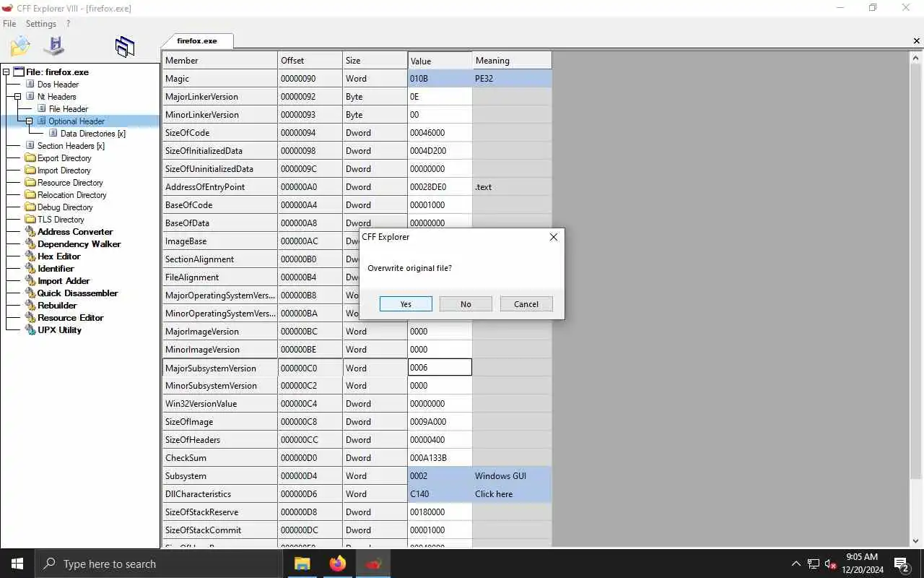Click the Offset column header
924x578 pixels.
(x=310, y=61)
